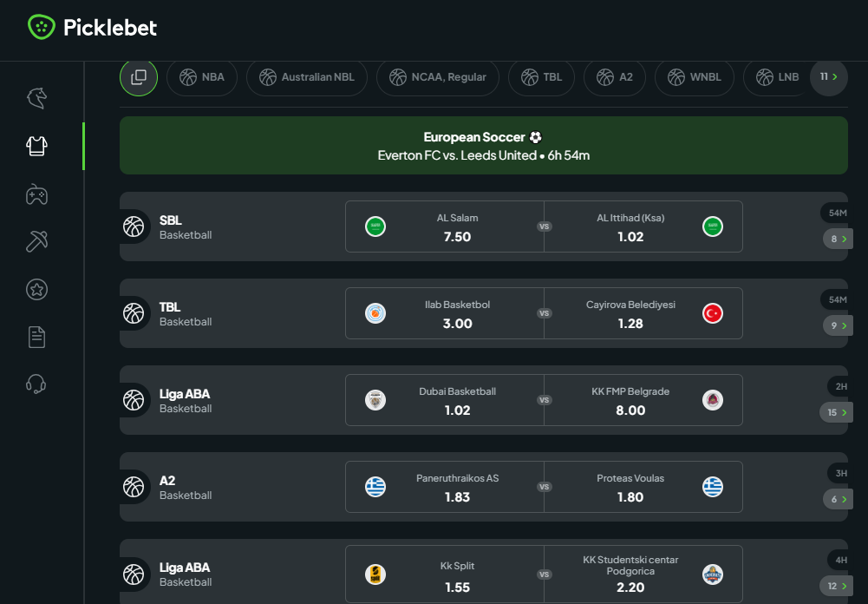The height and width of the screenshot is (604, 868).
Task: Click the 54M time badge on SBL row
Action: 837,213
